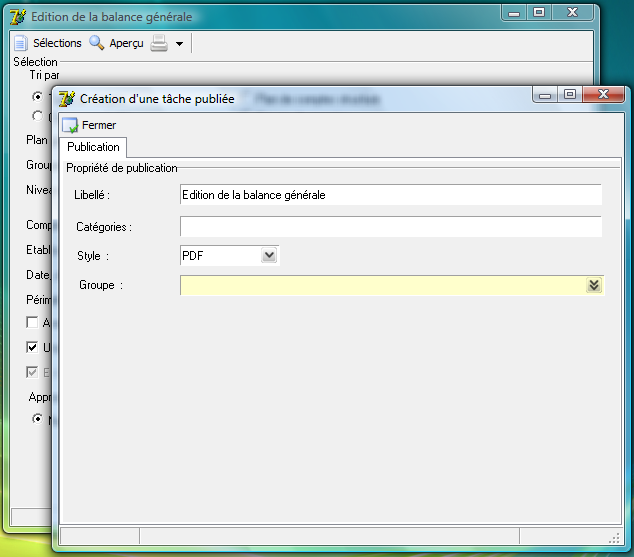Maximize the Création d'une tâche publiée dialog
634x557 pixels.
pos(570,95)
